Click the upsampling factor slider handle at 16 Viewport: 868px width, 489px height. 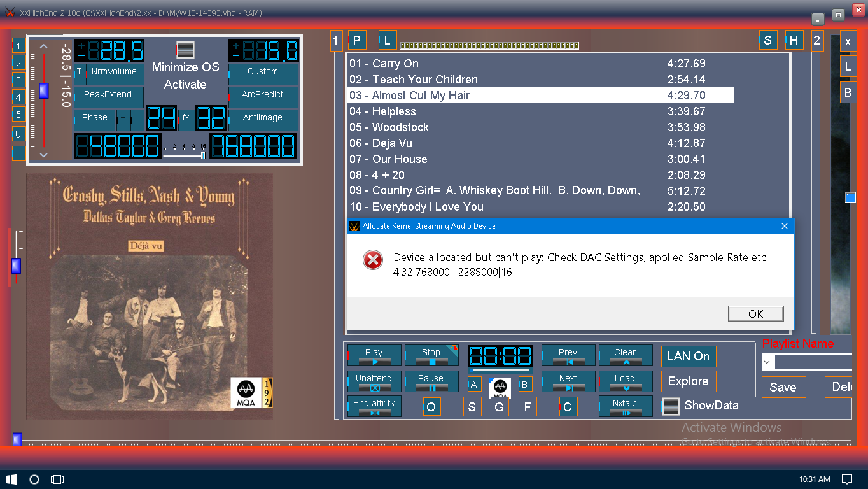point(203,155)
